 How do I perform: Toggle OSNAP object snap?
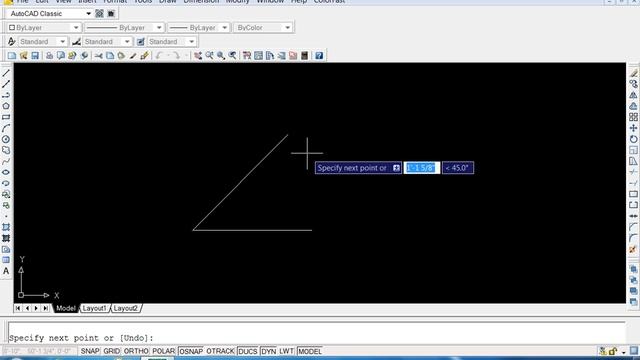point(191,351)
